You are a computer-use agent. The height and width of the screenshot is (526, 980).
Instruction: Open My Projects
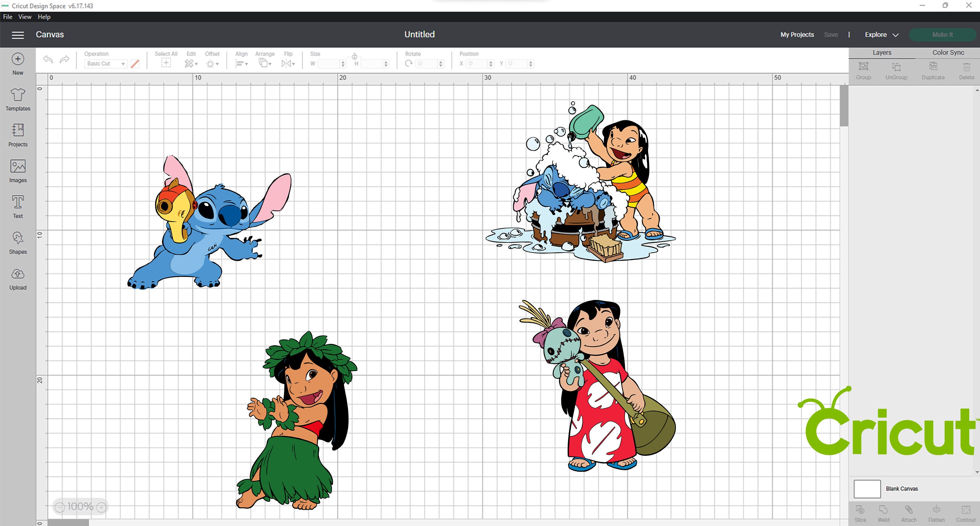797,35
